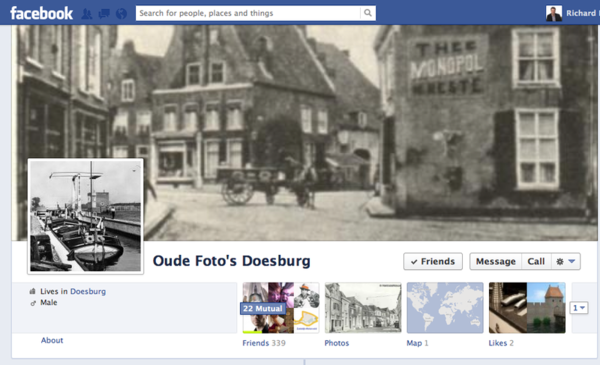600x365 pixels.
Task: Click the search magnifier icon
Action: click(x=368, y=13)
